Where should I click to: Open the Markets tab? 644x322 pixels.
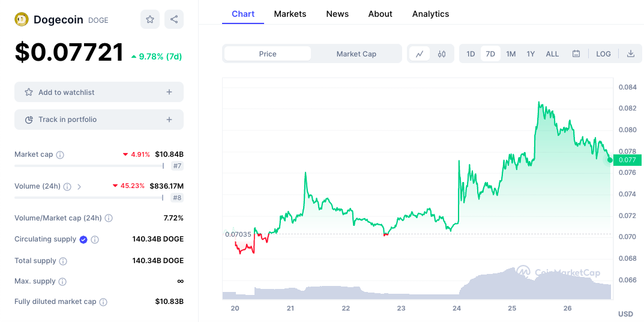tap(290, 14)
